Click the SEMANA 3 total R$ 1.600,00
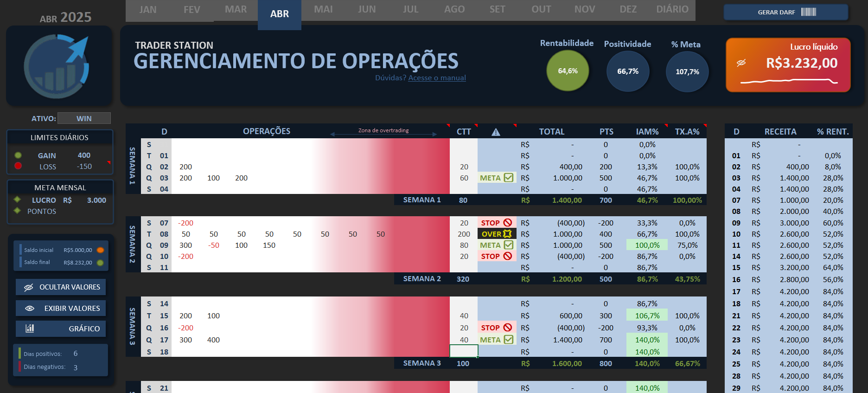 [x=551, y=363]
